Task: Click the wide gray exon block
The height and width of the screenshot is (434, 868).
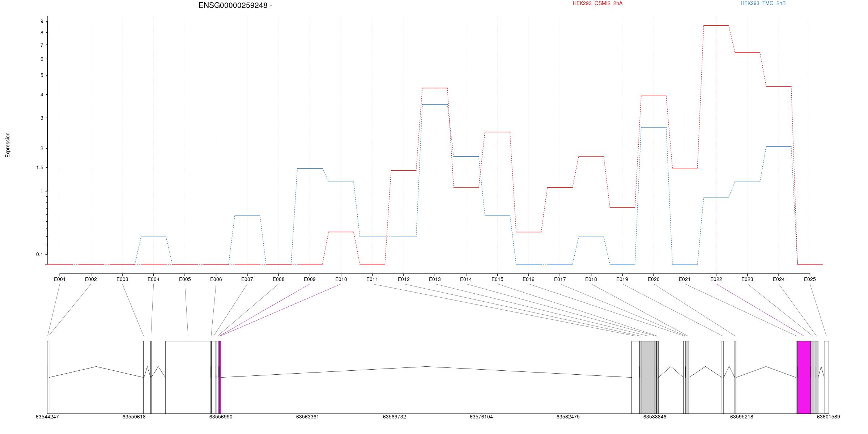Action: [648, 377]
